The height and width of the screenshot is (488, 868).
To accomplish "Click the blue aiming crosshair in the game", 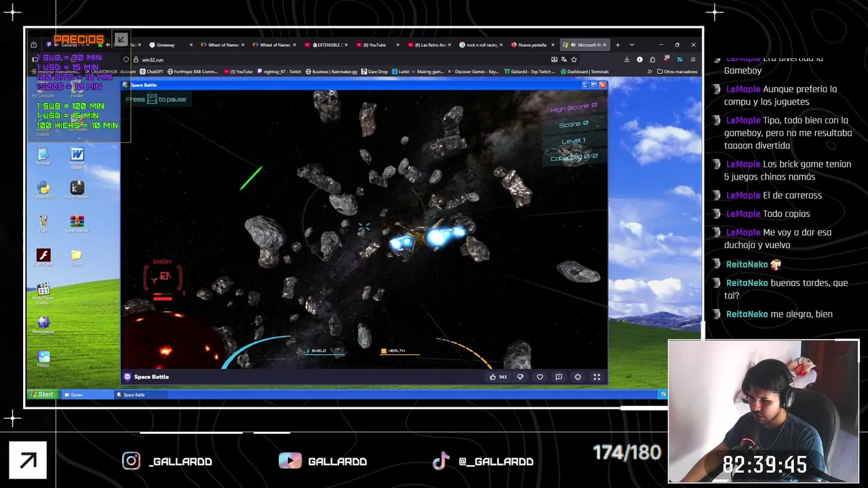I will click(364, 228).
